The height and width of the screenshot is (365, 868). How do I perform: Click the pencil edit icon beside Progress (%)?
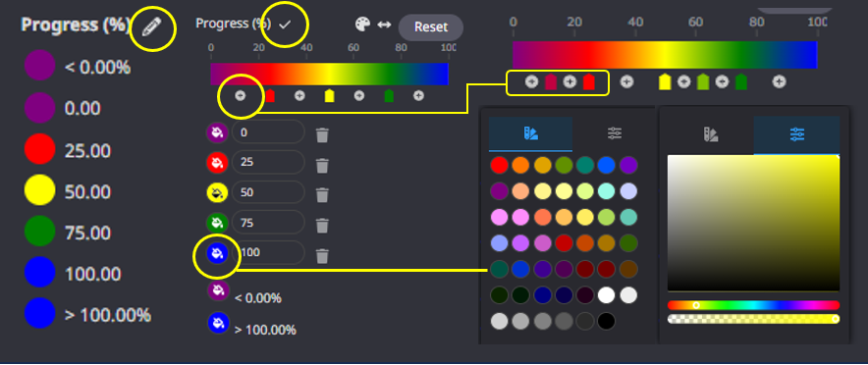point(153,26)
